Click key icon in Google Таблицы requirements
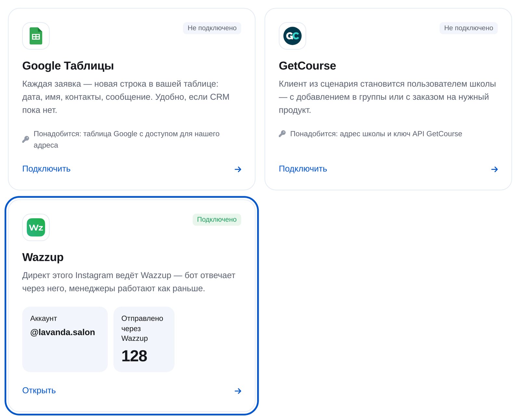This screenshot has height=420, width=520. 26,139
